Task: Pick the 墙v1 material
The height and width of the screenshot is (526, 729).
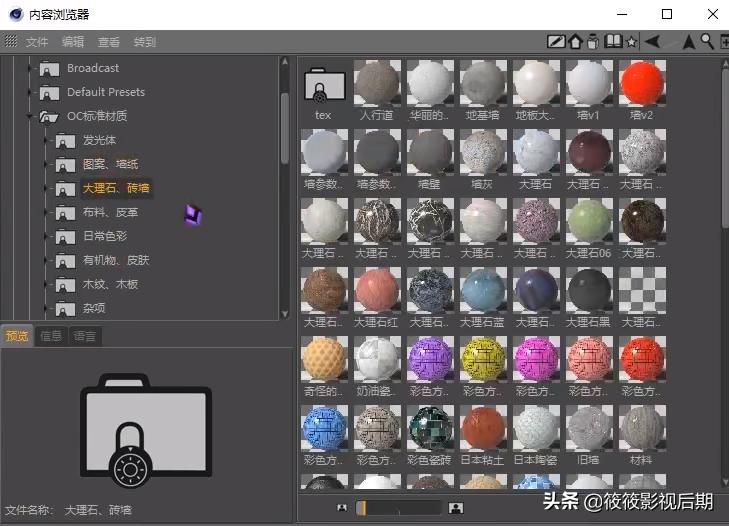Action: click(589, 83)
